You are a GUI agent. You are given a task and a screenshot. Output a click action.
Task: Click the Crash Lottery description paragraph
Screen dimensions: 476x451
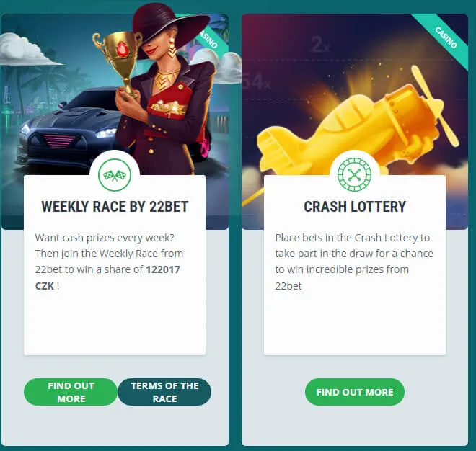354,262
